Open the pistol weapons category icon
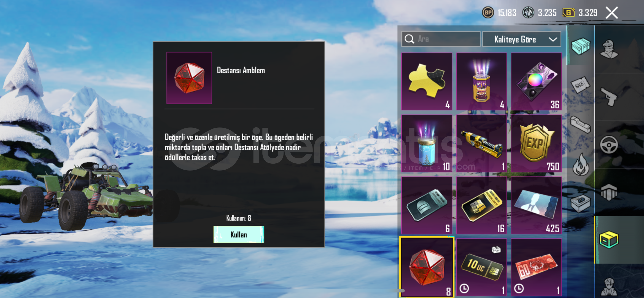 [x=609, y=97]
